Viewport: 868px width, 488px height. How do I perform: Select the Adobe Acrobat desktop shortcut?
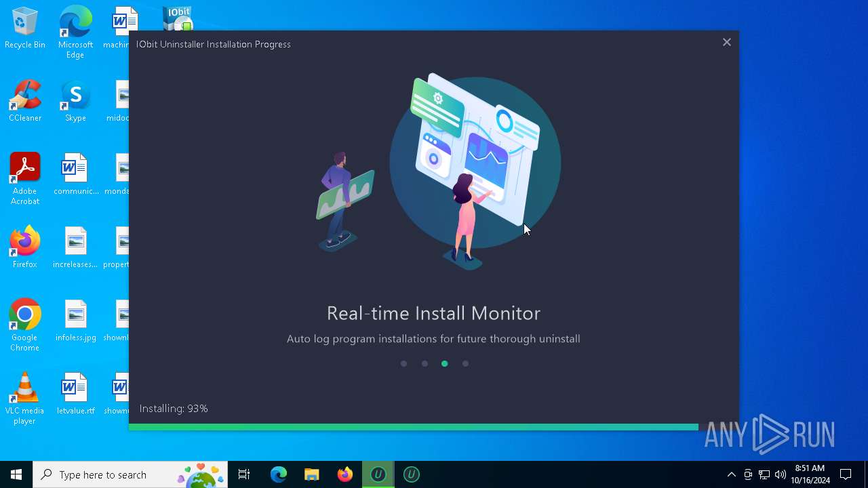[25, 179]
